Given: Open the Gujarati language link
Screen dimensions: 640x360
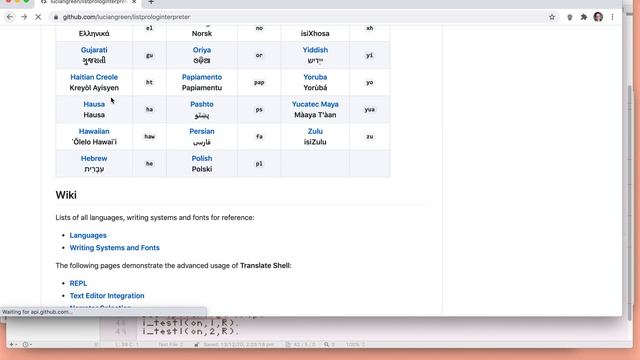Looking at the screenshot, I should point(94,50).
